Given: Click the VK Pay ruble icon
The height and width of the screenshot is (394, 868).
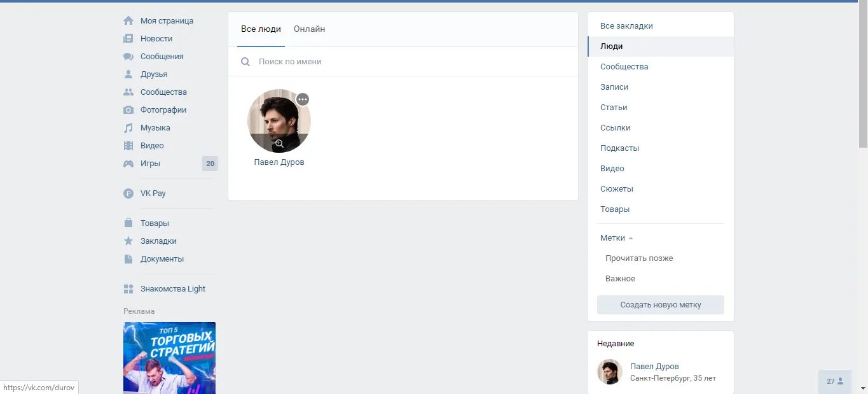Looking at the screenshot, I should 128,193.
